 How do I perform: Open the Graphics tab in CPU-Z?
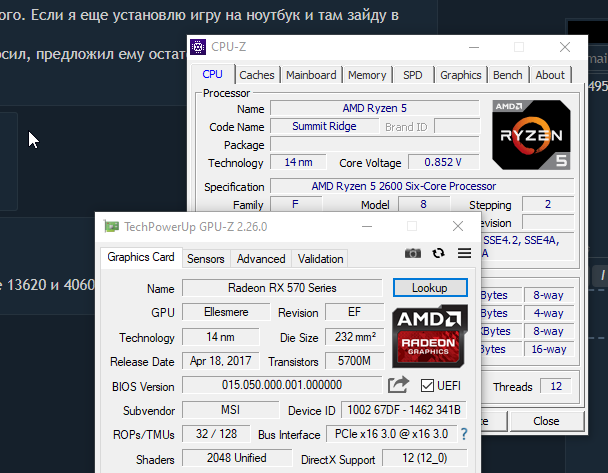(x=460, y=75)
